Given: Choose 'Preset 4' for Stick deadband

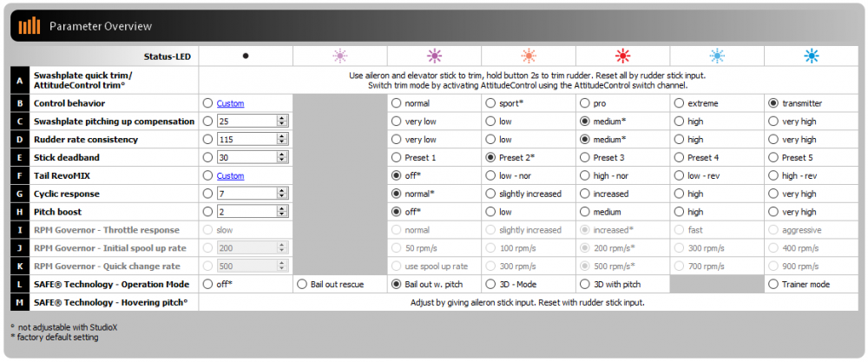Looking at the screenshot, I should pos(680,158).
